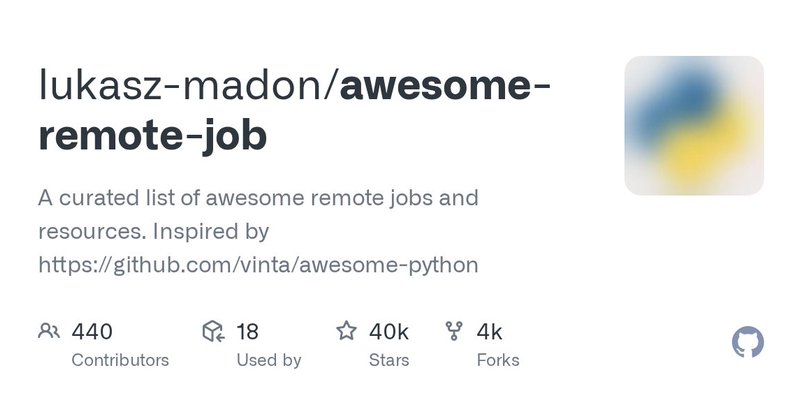Click the Stars label
The width and height of the screenshot is (800, 419).
tap(389, 360)
